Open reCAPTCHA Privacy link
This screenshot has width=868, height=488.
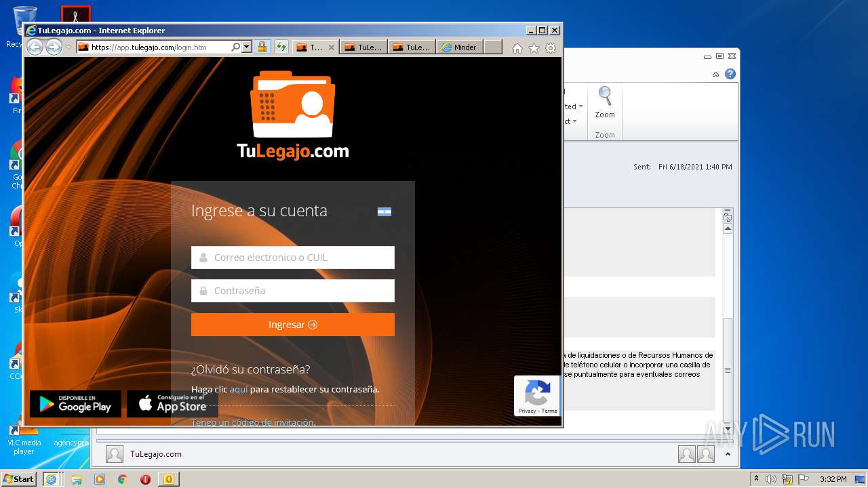[527, 411]
